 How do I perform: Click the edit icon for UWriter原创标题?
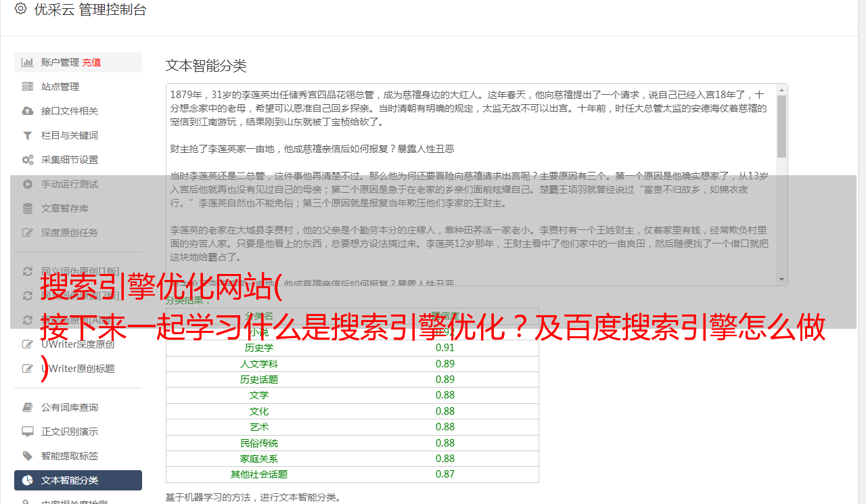(x=28, y=369)
